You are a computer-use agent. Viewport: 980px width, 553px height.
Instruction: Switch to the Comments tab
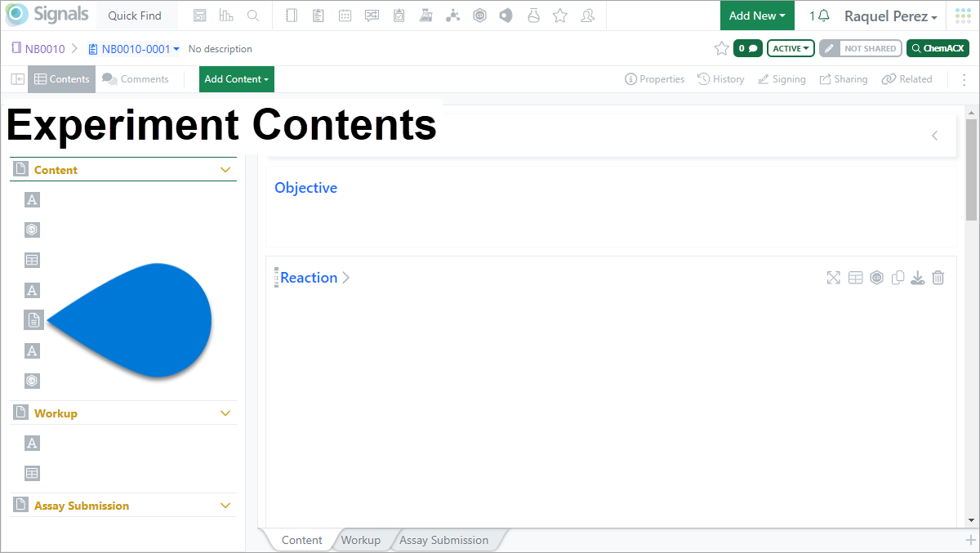(136, 79)
